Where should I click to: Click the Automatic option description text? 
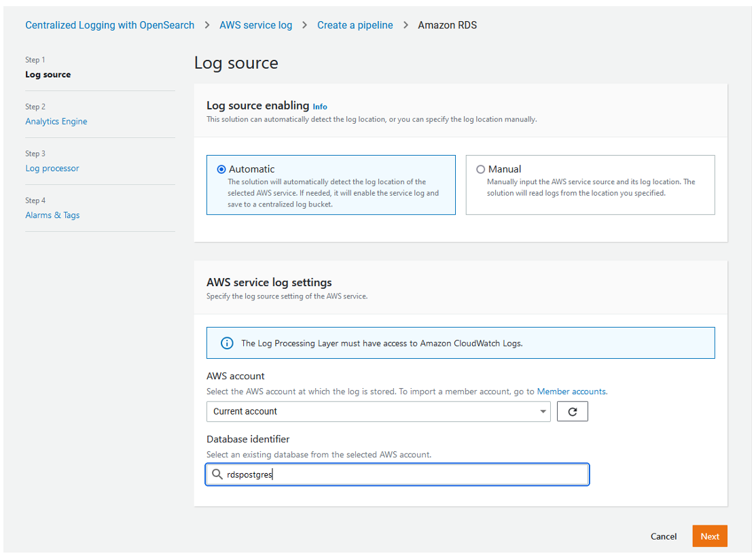333,193
